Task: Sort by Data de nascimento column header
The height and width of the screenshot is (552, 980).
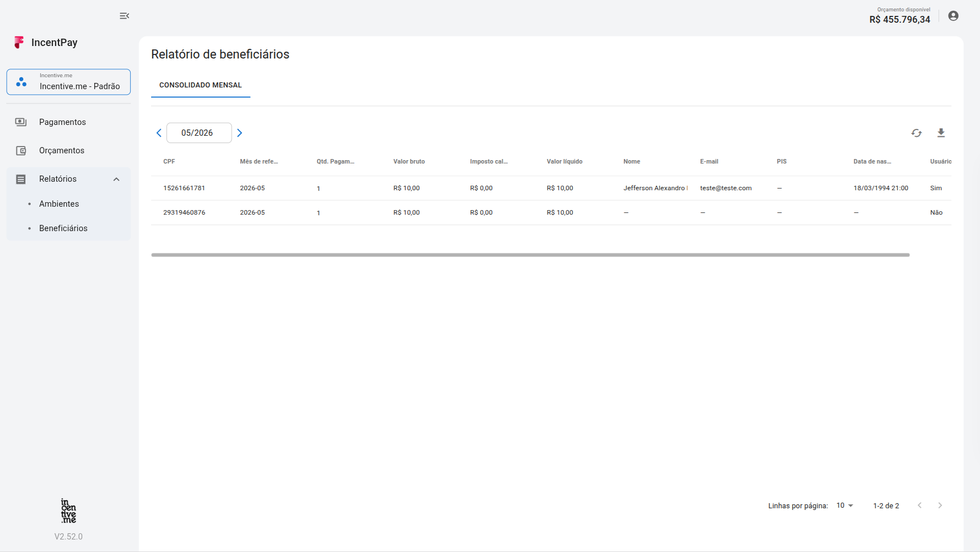Action: point(872,162)
